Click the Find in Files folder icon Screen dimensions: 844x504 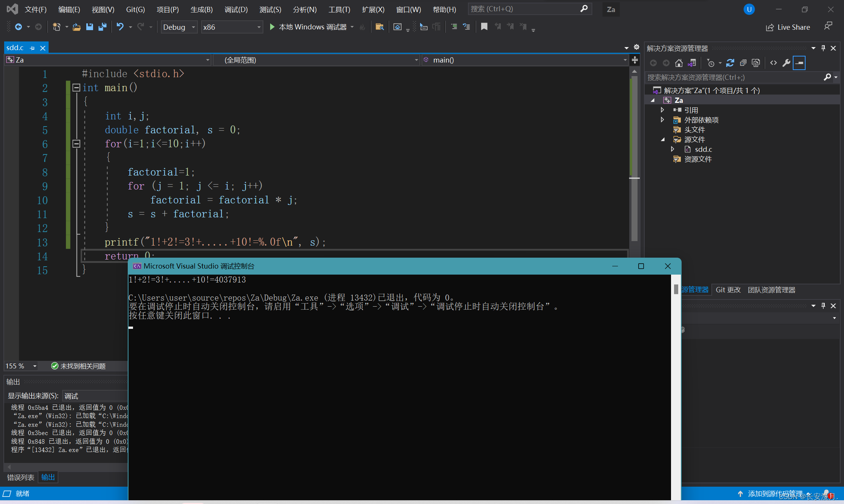(x=379, y=27)
